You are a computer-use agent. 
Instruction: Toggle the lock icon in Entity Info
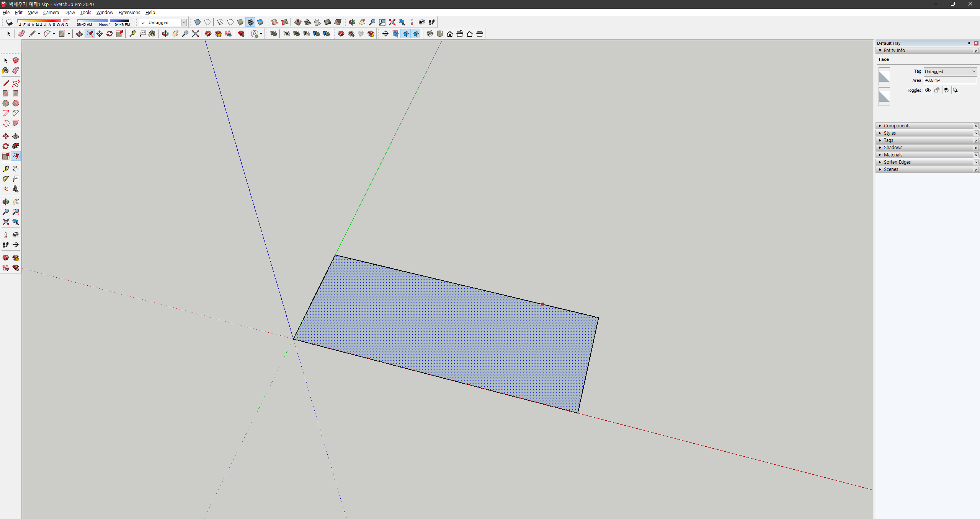(x=937, y=90)
